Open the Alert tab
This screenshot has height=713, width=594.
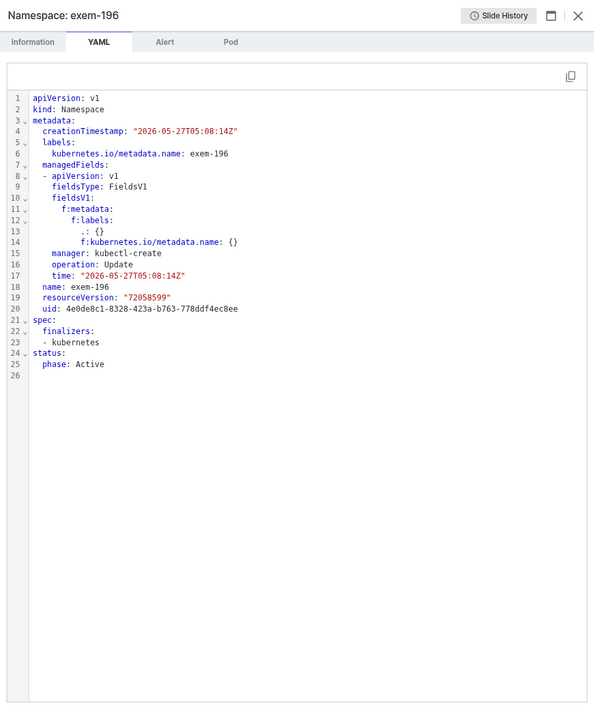pyautogui.click(x=165, y=42)
